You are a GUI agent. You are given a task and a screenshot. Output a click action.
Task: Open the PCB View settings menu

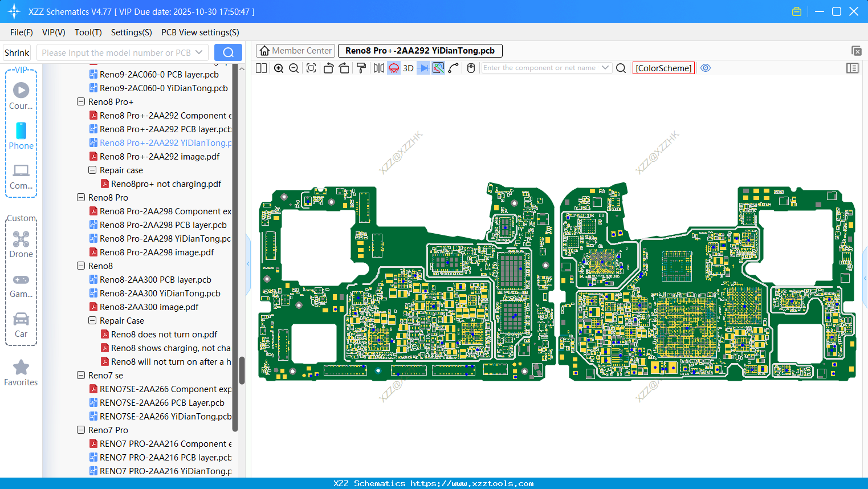click(x=200, y=32)
